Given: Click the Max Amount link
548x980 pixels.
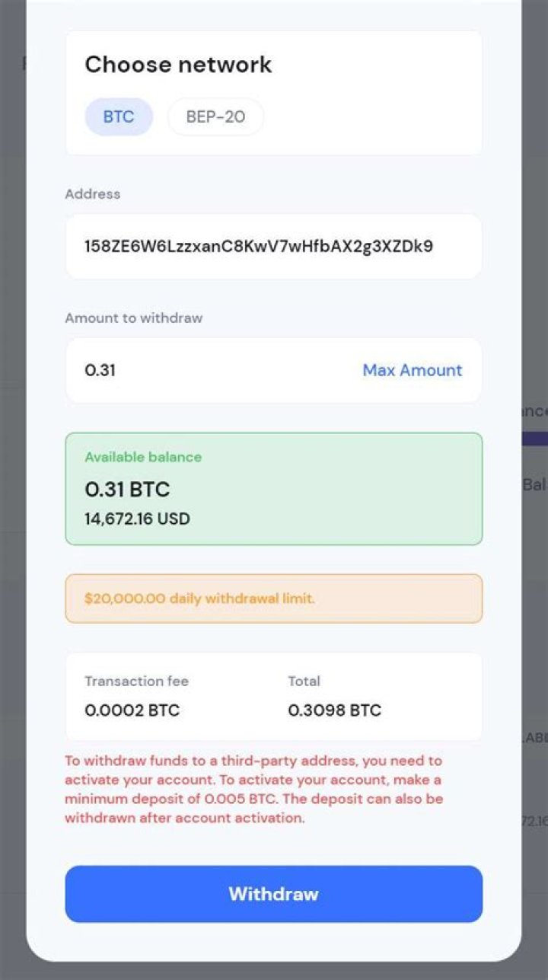Looking at the screenshot, I should pyautogui.click(x=412, y=370).
